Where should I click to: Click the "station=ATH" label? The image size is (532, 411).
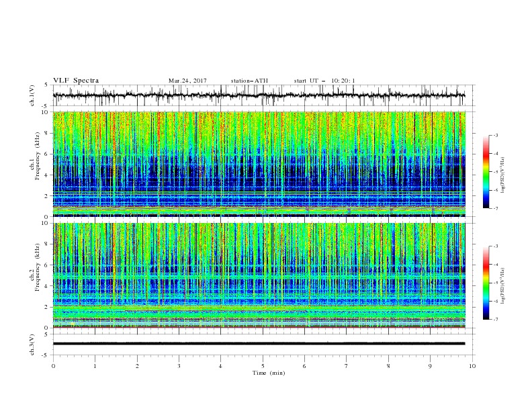point(249,81)
